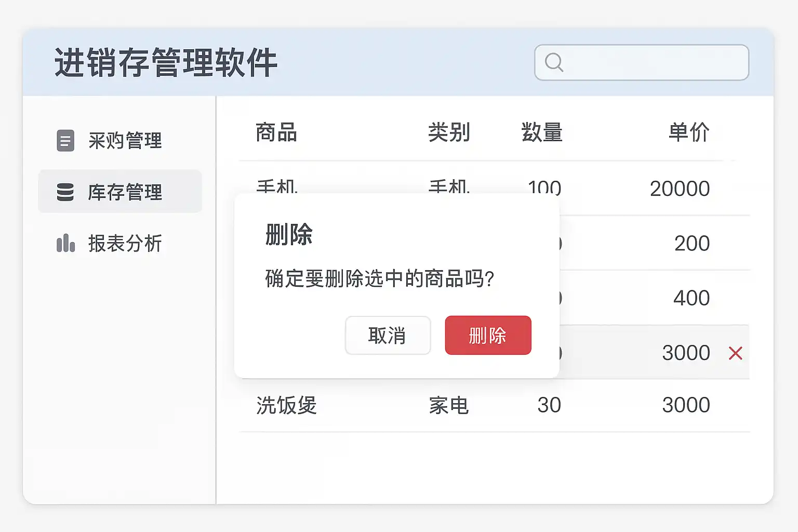798x532 pixels.
Task: Click the 类别 column header
Action: pyautogui.click(x=449, y=132)
